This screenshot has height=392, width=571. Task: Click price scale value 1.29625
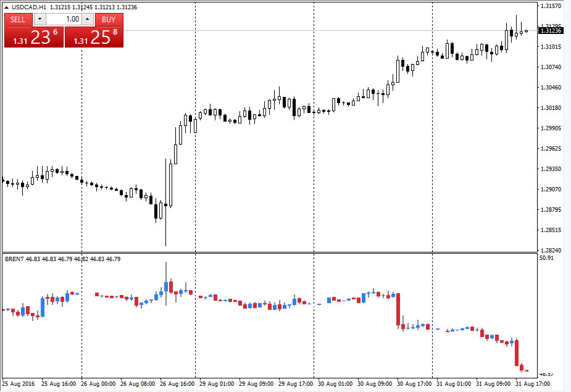(x=551, y=149)
